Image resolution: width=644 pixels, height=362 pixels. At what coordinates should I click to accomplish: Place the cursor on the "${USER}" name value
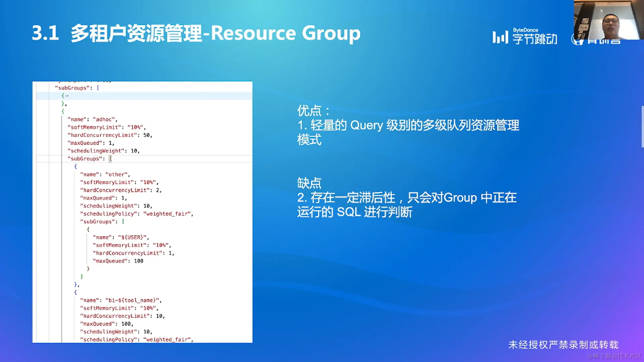point(132,237)
